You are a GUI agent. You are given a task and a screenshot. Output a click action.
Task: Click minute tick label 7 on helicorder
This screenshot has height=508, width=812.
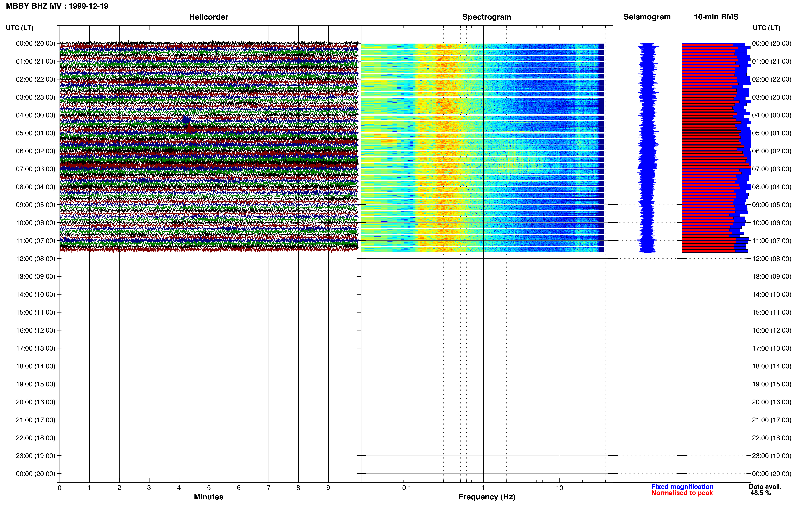(x=269, y=488)
